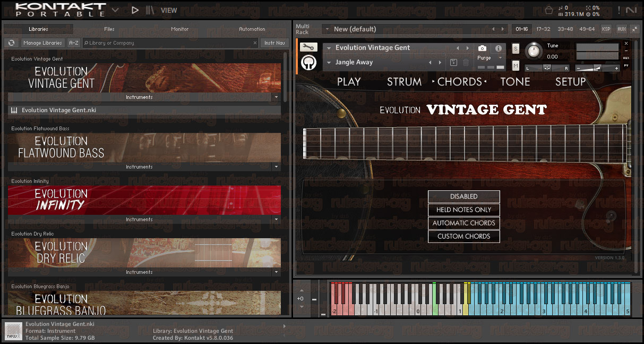Click the library browser stripes icon
644x344 pixels.
(151, 10)
